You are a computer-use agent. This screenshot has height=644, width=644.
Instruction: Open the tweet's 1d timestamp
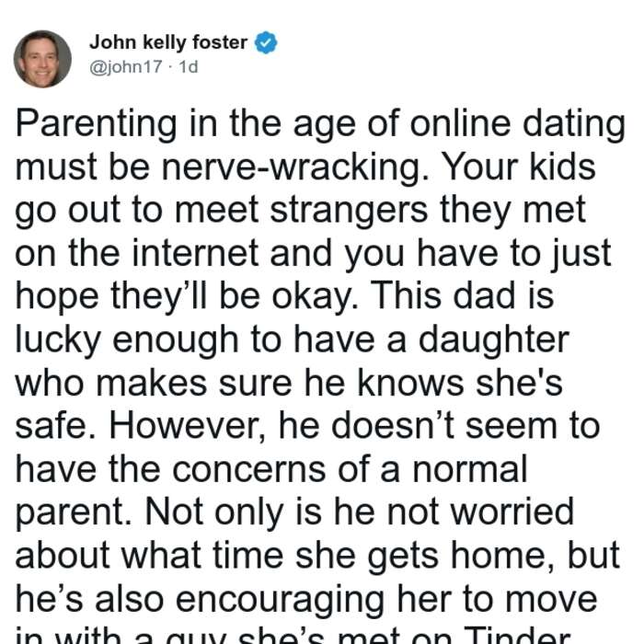coord(189,66)
